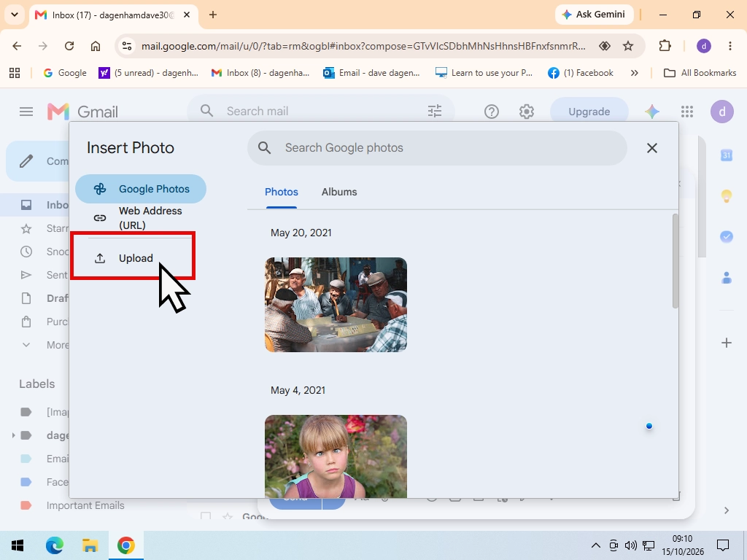
Task: Open a new browser tab
Action: [x=213, y=15]
